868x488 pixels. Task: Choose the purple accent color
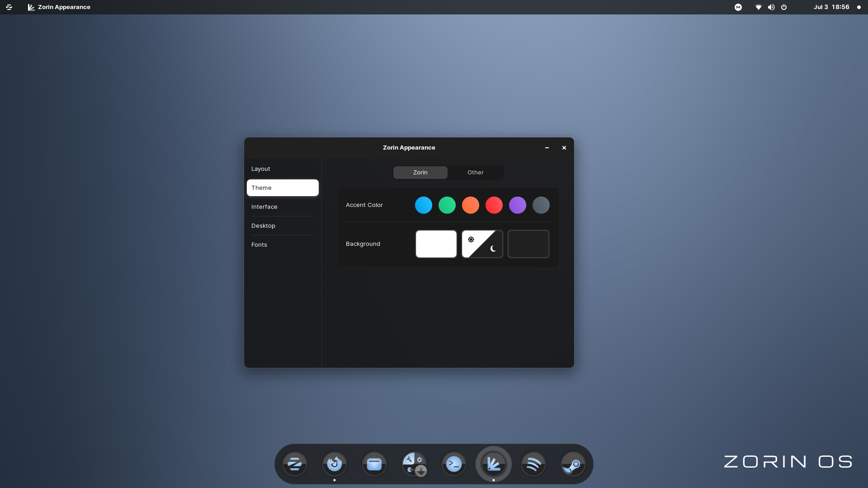[x=518, y=205]
